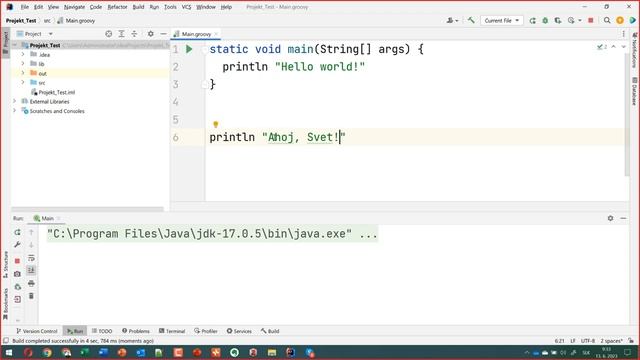Image resolution: width=640 pixels, height=360 pixels.
Task: Click the Expand All icon in Project panel
Action: coord(121,34)
